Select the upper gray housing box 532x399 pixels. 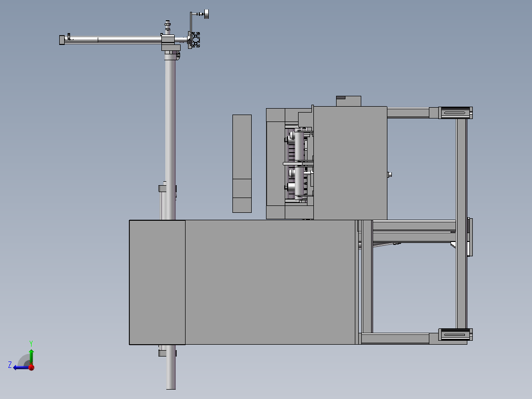click(350, 163)
